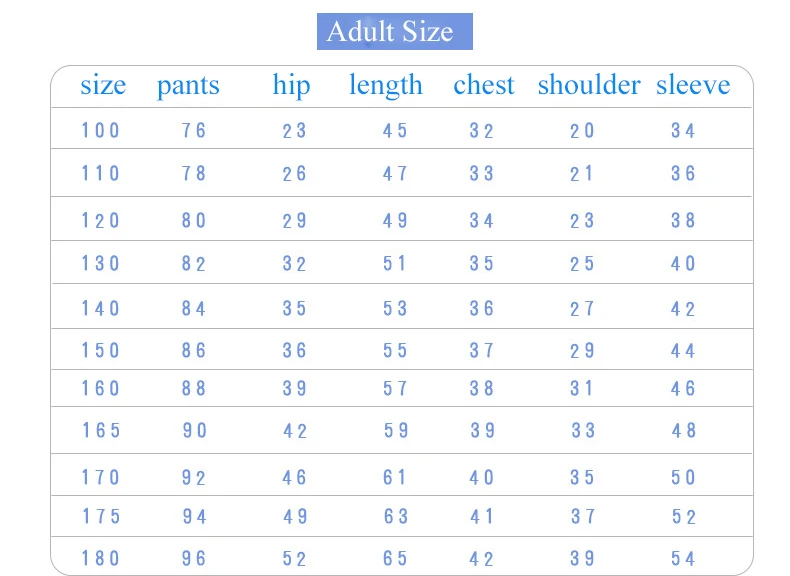Select length value 55

pos(395,350)
